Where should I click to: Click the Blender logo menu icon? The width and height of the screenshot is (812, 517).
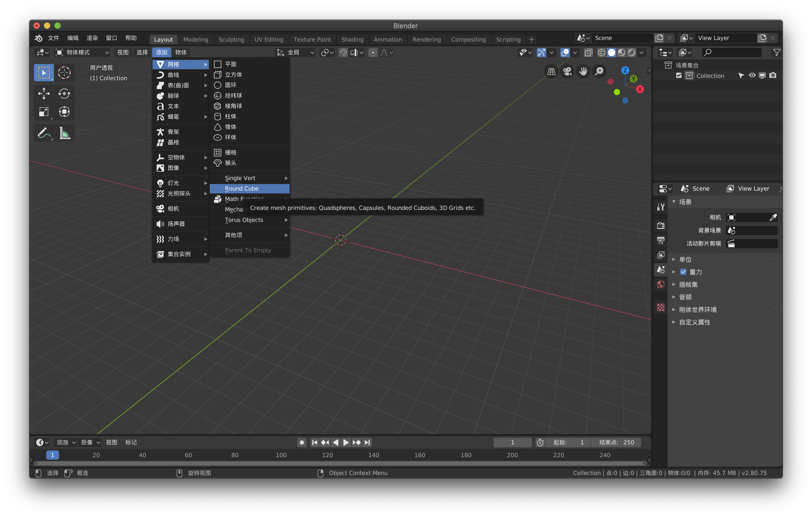coord(38,38)
